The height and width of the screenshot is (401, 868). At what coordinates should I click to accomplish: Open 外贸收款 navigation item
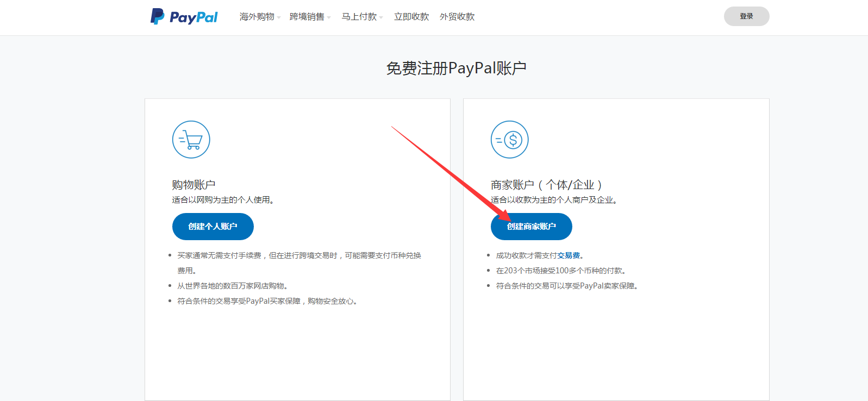click(457, 17)
